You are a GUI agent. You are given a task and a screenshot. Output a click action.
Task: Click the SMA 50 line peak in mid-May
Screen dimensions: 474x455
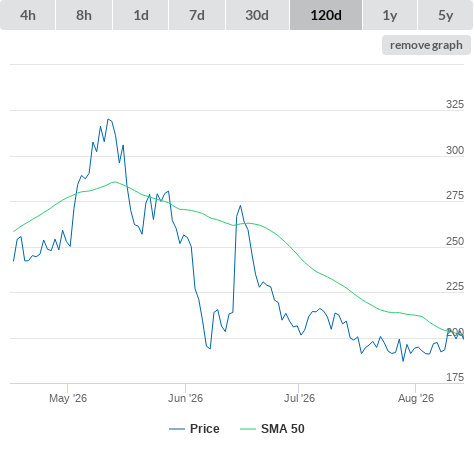115,182
